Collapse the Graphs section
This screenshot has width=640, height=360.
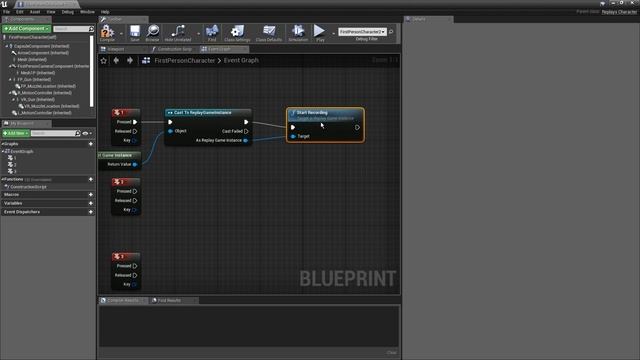[2, 144]
